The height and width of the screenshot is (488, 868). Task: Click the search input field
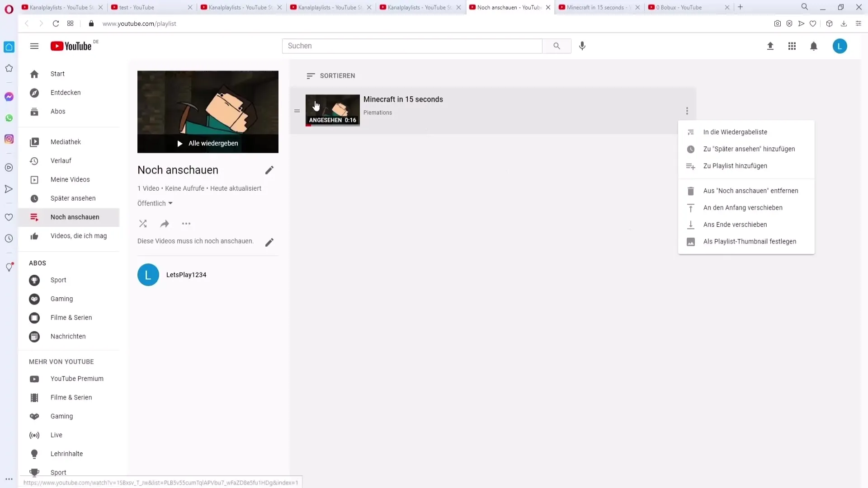(413, 46)
